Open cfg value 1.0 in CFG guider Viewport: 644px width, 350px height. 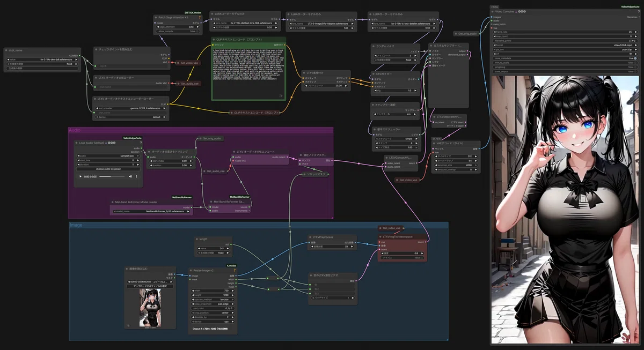point(396,90)
